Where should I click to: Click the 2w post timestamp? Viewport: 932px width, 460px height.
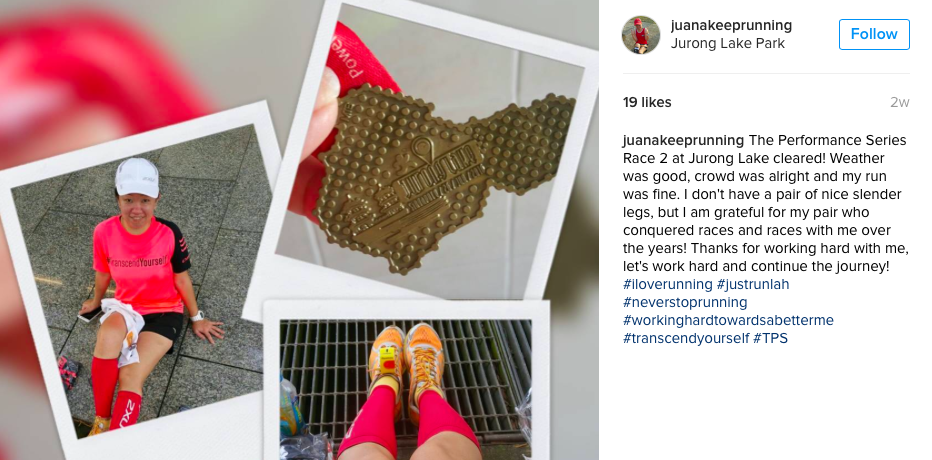899,102
